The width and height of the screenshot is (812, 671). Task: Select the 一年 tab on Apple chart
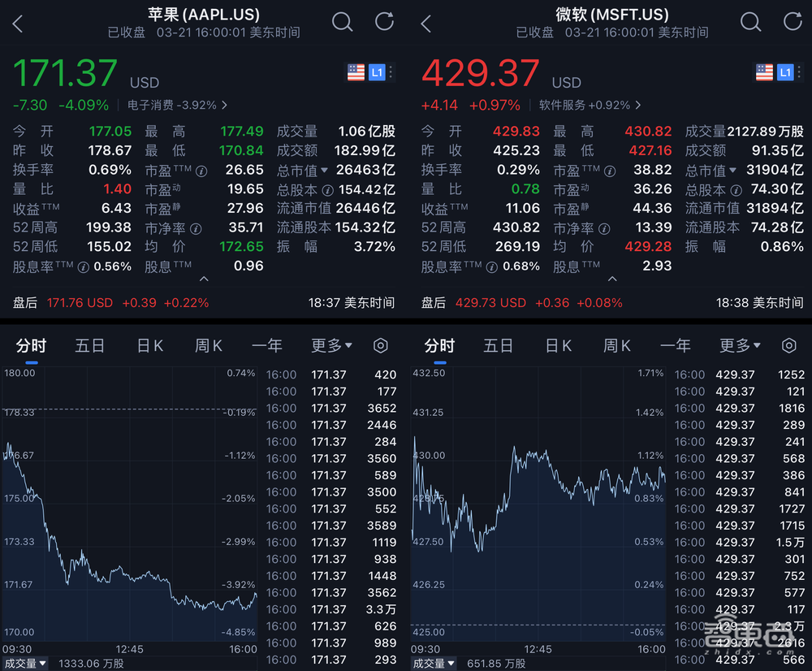267,346
